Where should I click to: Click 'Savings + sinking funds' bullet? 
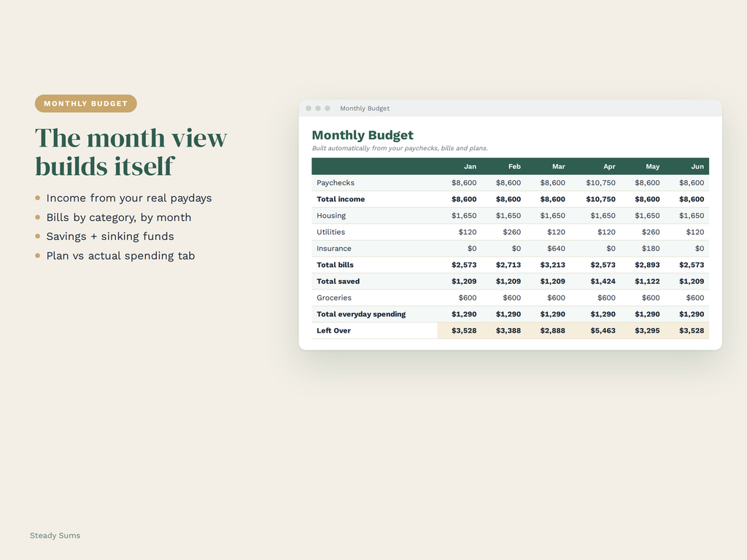(110, 237)
